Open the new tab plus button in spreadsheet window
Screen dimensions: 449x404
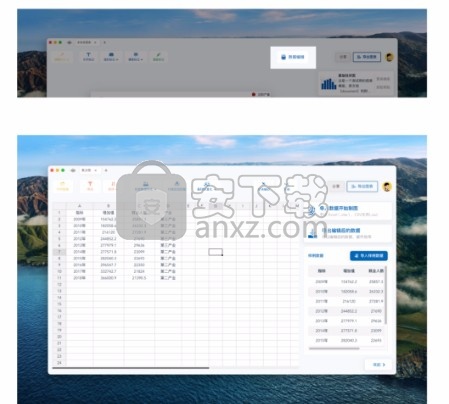tap(106, 170)
